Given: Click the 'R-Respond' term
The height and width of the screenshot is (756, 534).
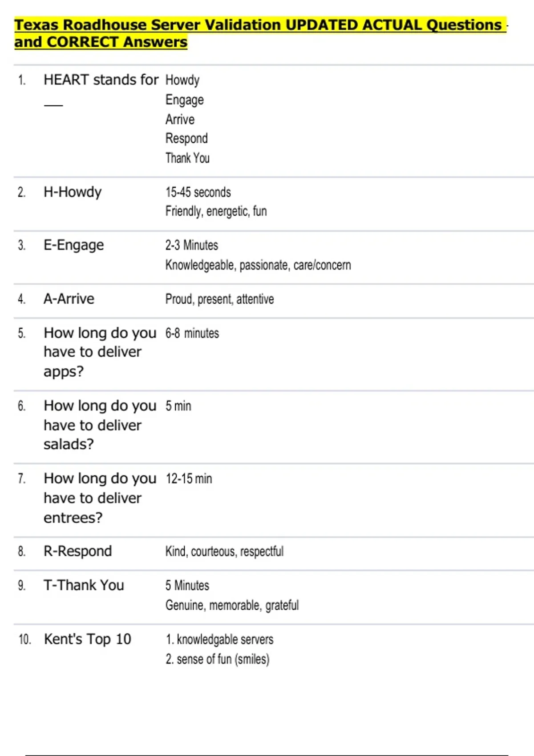Looking at the screenshot, I should click(78, 551).
